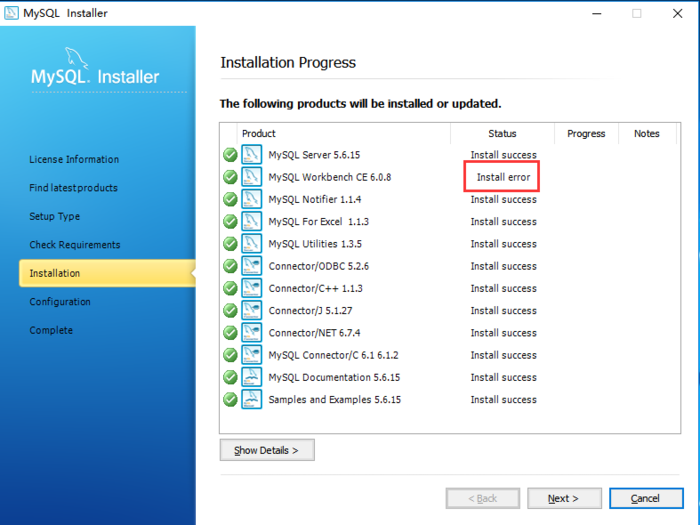The height and width of the screenshot is (525, 700).
Task: Select MySQL Documentation 5.6.15 row name
Action: click(334, 378)
